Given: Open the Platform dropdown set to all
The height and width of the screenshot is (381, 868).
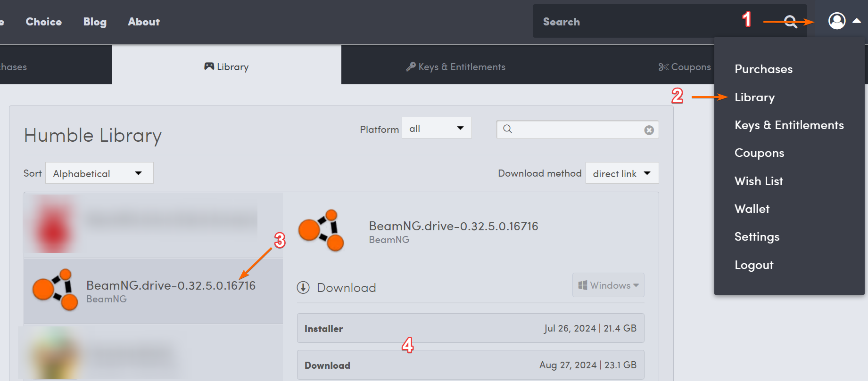Looking at the screenshot, I should [437, 128].
